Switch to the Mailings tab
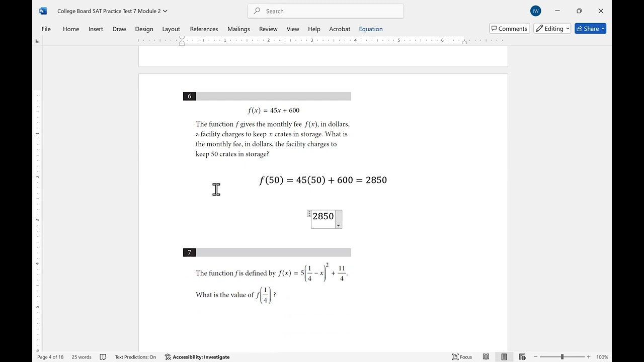644x362 pixels. (x=238, y=29)
